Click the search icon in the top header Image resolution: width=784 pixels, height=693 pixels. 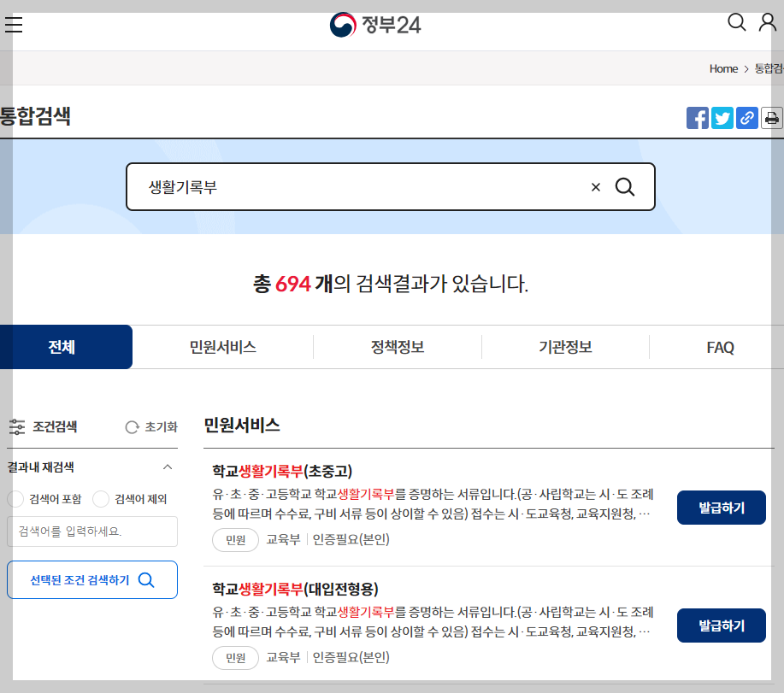click(x=736, y=23)
